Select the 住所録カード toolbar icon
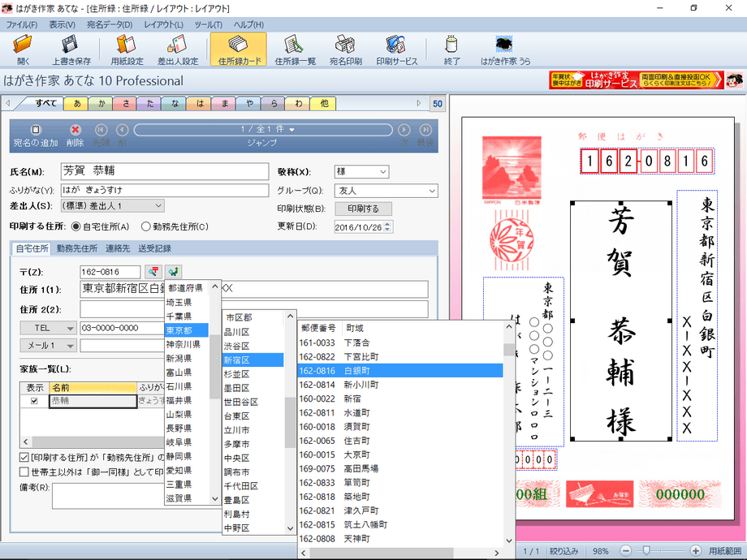The height and width of the screenshot is (560, 747). [240, 49]
